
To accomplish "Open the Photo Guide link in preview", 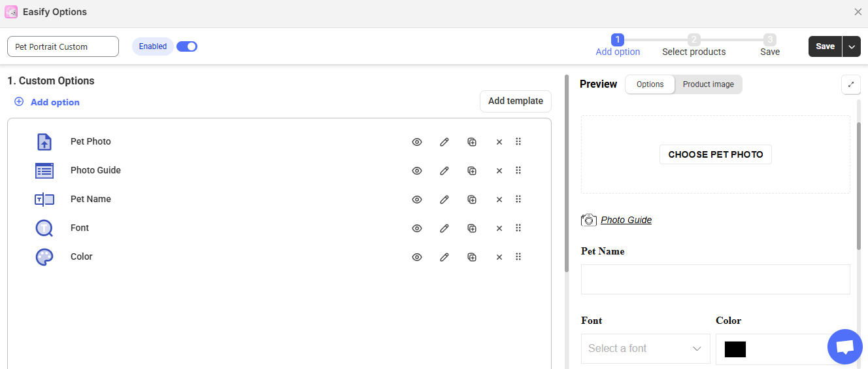I will point(626,220).
